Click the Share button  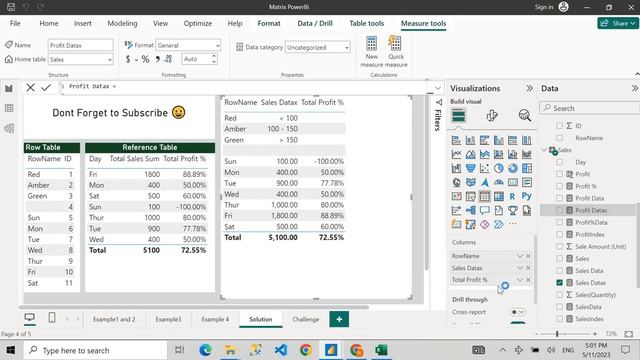pos(618,23)
